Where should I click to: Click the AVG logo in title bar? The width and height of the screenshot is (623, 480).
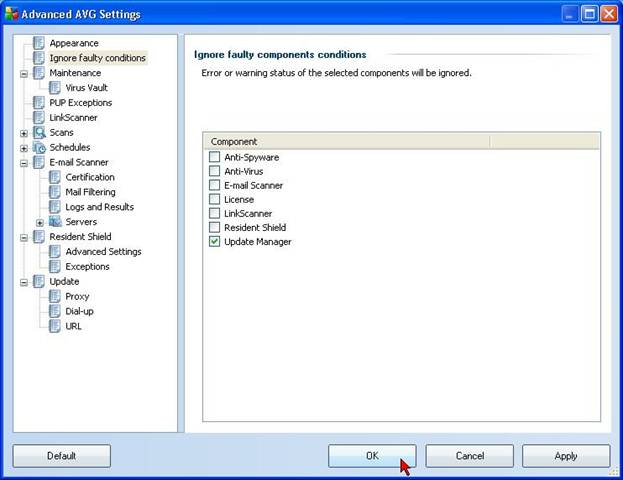12,14
